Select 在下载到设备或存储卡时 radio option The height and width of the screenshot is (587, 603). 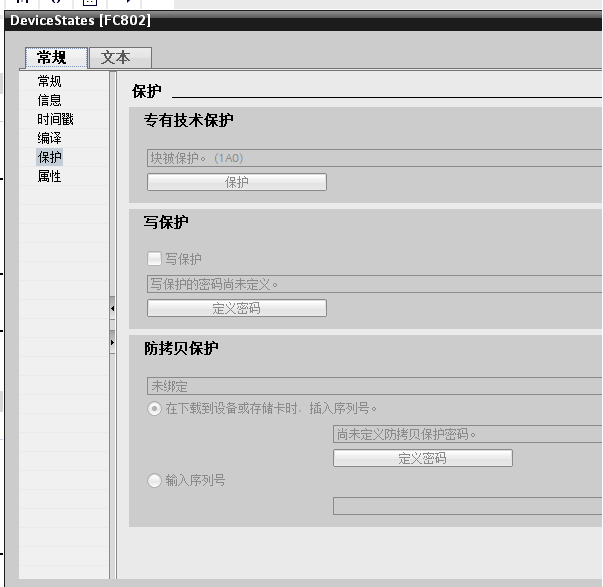click(154, 408)
